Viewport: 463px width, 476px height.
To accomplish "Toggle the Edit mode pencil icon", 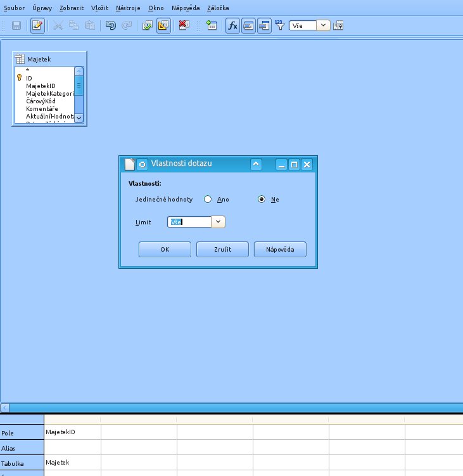I will pyautogui.click(x=37, y=25).
